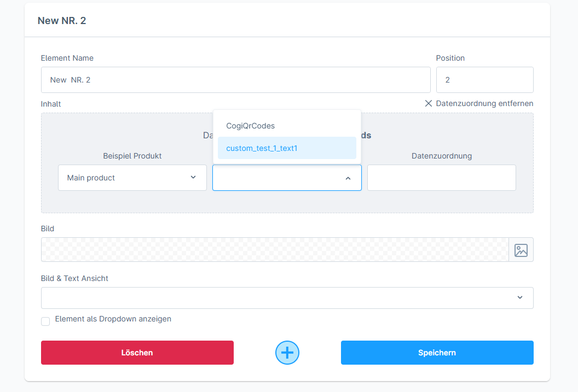The height and width of the screenshot is (392, 578).
Task: Click the empty open select field under the option list
Action: (x=276, y=178)
